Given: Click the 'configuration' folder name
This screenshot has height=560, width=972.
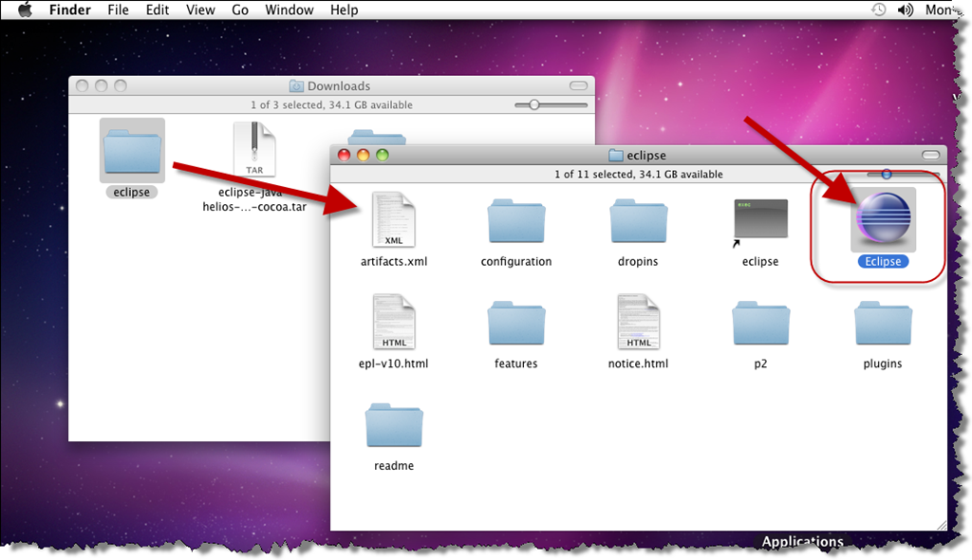Looking at the screenshot, I should click(x=515, y=262).
